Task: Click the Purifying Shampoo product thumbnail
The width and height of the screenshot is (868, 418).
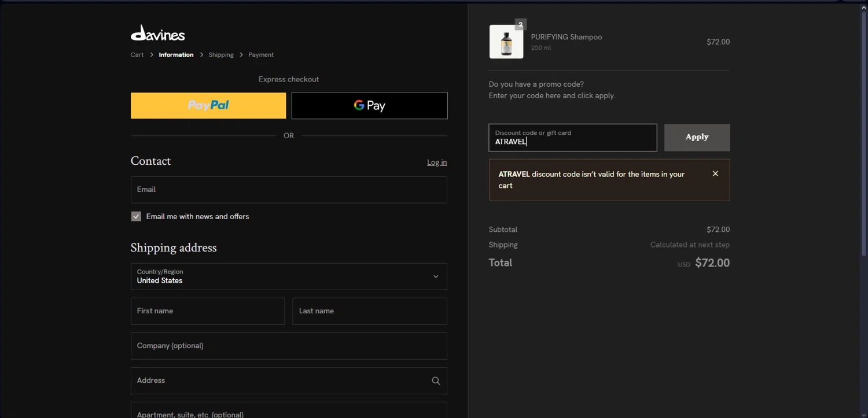Action: pos(506,42)
